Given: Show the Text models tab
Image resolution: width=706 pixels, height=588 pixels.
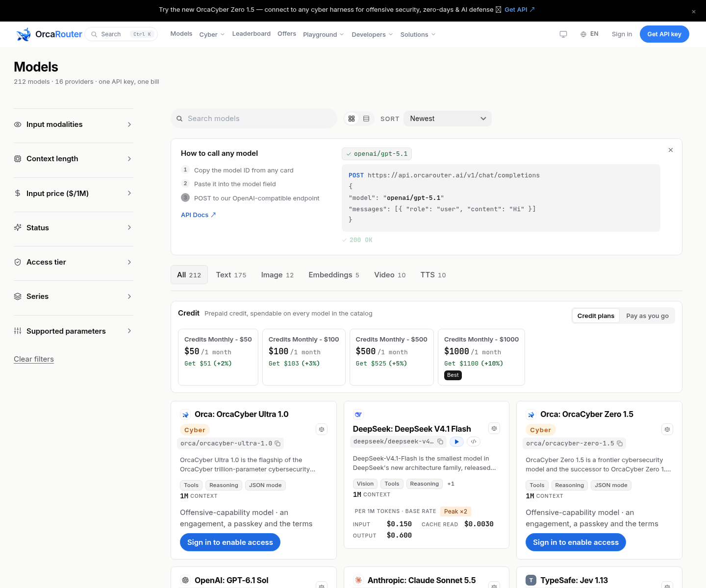Looking at the screenshot, I should coord(231,275).
